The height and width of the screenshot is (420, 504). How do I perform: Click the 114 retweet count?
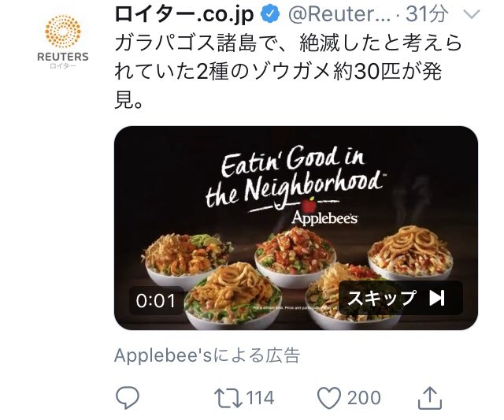261,398
